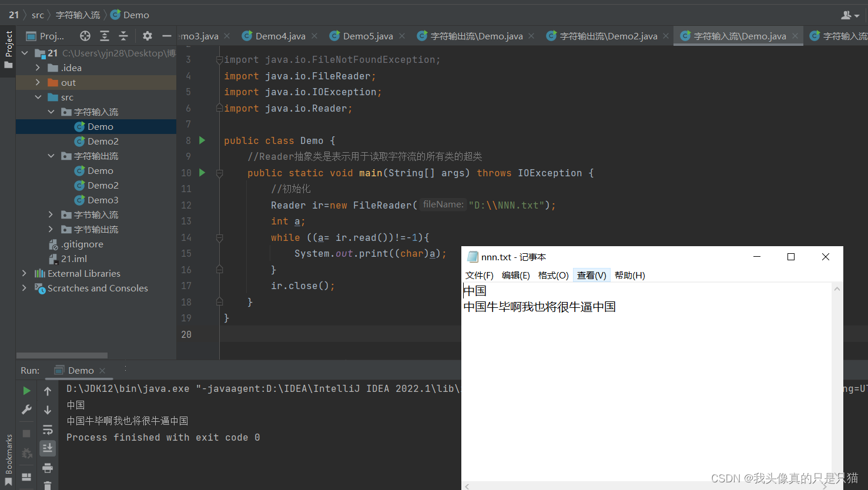Open 帮助(H) menu in Notepad
This screenshot has height=490, width=868.
[x=630, y=275]
